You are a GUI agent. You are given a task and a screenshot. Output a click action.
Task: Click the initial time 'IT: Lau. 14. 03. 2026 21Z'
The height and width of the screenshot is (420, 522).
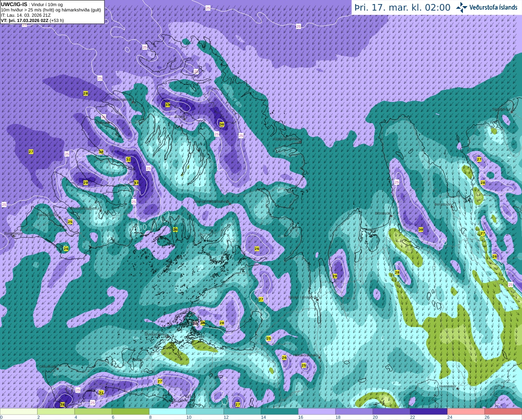pos(26,15)
